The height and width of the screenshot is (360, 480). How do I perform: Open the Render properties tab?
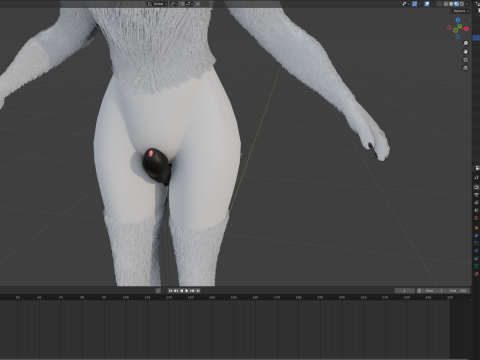tap(476, 187)
